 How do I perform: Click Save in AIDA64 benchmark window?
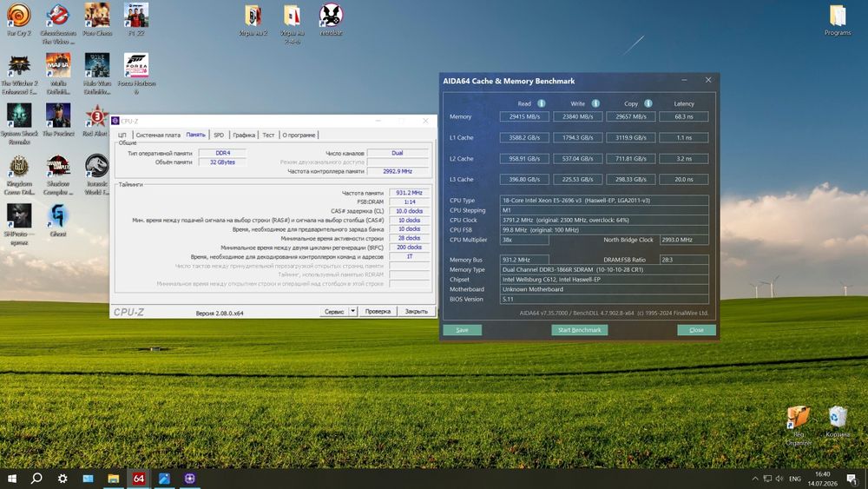click(x=463, y=330)
